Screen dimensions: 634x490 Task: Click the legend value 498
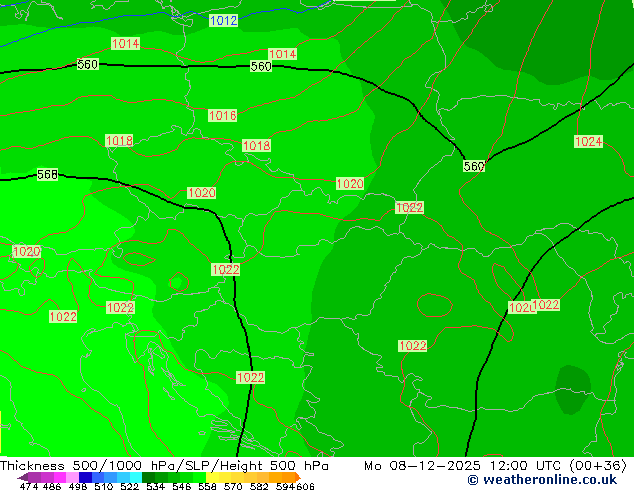(x=78, y=486)
